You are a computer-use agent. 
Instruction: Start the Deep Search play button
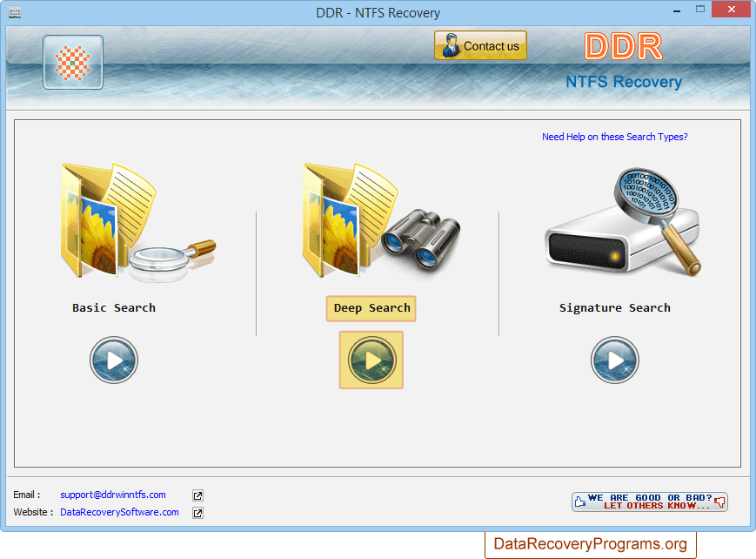pos(371,360)
